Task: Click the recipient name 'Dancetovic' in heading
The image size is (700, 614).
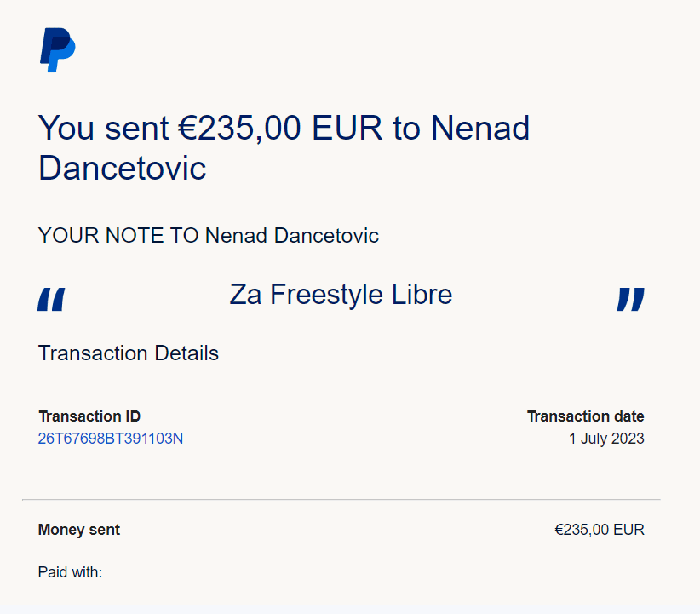Action: (123, 169)
